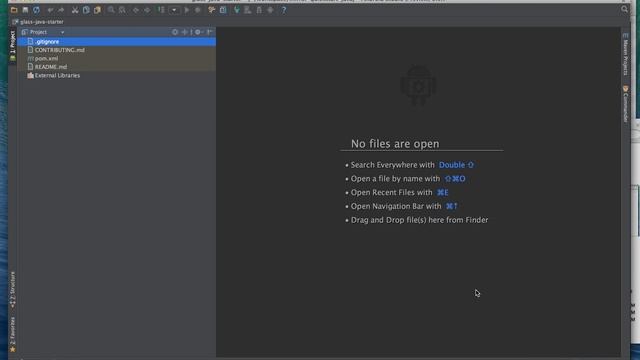640x360 pixels.
Task: Click the Undo toolbar arrow
Action: 50,10
